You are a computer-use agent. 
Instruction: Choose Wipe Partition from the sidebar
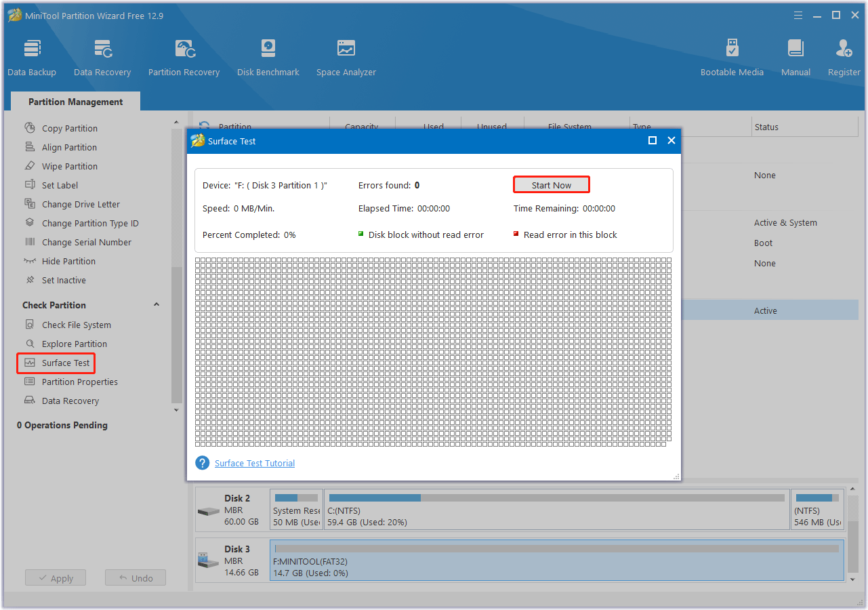click(x=69, y=166)
